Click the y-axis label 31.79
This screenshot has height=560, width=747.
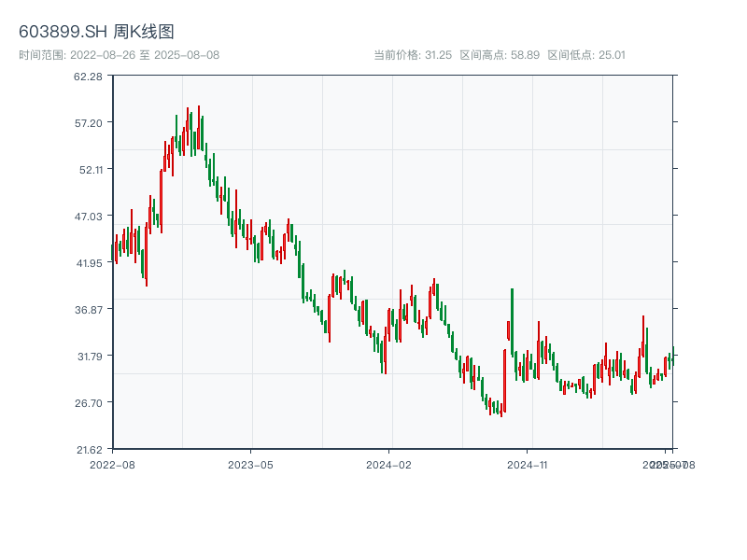tap(90, 357)
